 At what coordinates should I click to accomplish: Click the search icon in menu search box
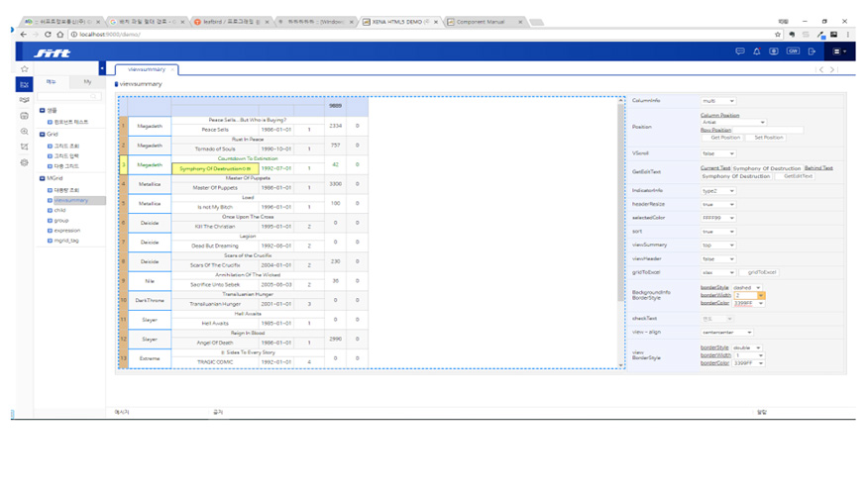coord(94,97)
